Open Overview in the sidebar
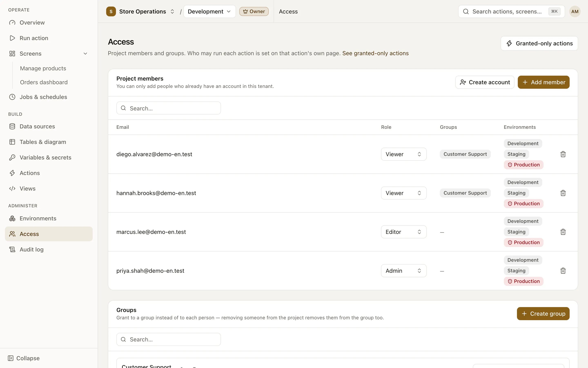 [49, 23]
